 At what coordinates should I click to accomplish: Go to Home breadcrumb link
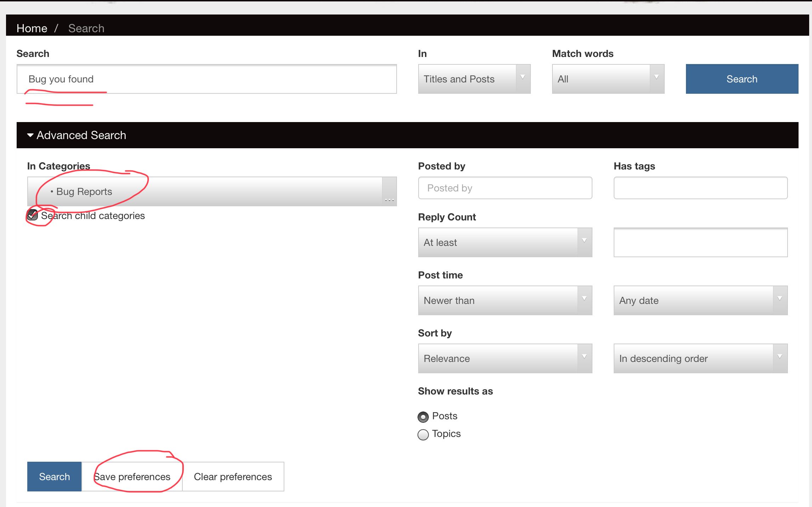[x=32, y=28]
